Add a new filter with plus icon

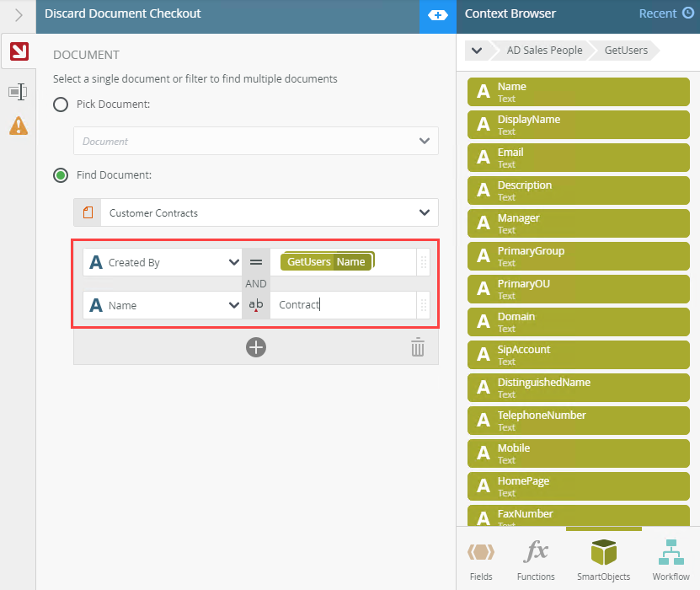[256, 346]
